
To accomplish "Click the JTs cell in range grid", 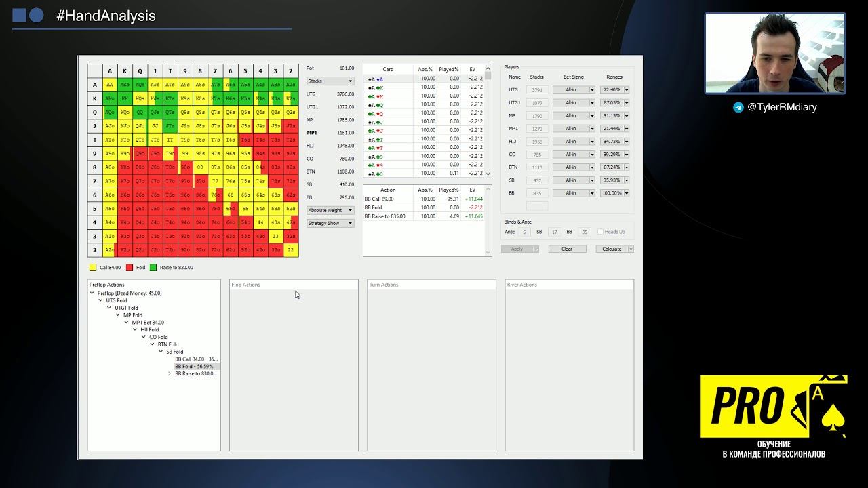I will 170,126.
